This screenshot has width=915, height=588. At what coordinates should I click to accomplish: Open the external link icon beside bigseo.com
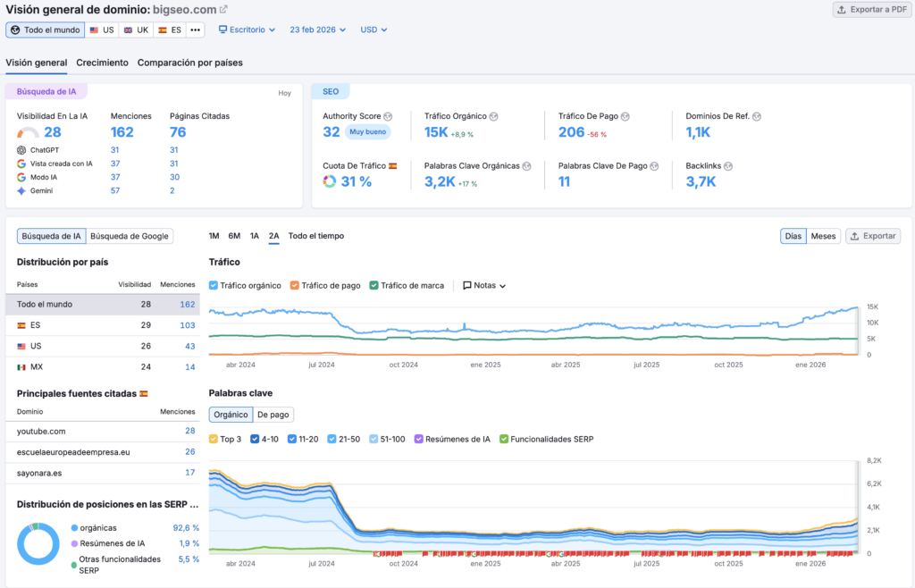[223, 10]
